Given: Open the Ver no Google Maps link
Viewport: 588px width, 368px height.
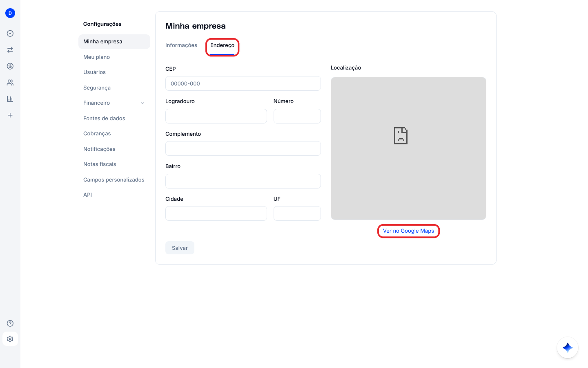Looking at the screenshot, I should coord(408,231).
